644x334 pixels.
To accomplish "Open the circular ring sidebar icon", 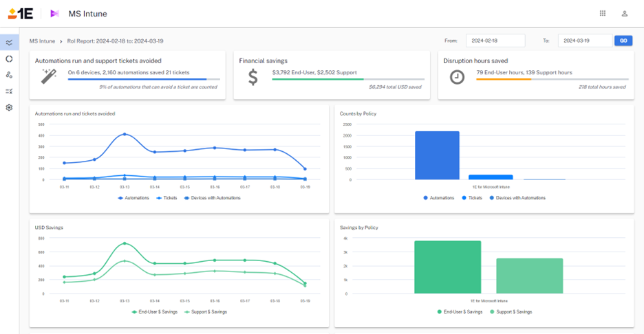I will [9, 58].
